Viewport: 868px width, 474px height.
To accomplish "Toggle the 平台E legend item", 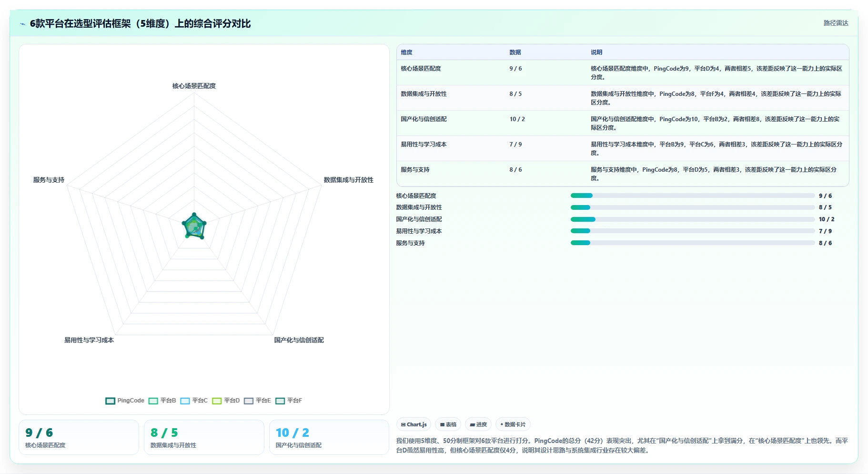I will pos(257,401).
